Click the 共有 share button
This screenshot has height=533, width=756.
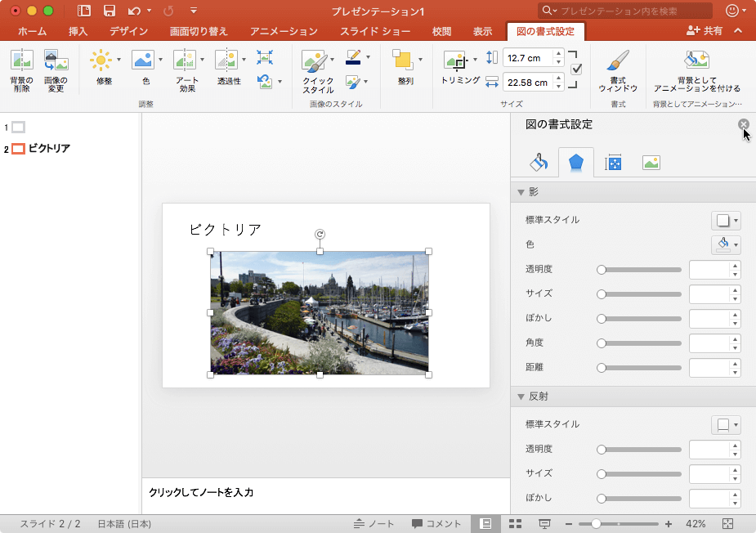click(705, 30)
